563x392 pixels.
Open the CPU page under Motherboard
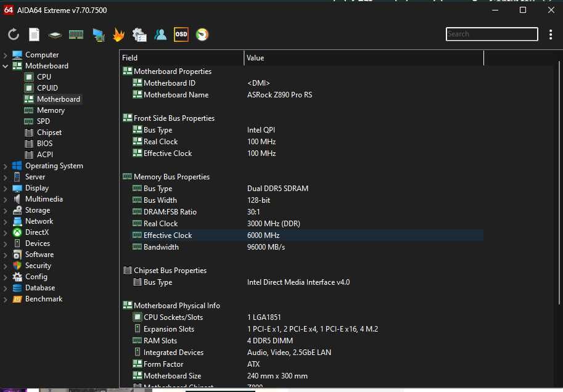click(44, 77)
